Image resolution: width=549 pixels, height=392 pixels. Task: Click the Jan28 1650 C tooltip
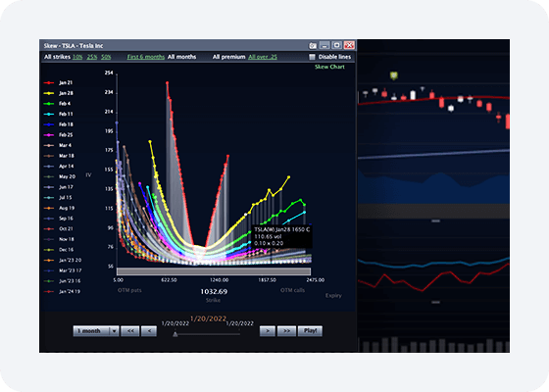[x=282, y=236]
